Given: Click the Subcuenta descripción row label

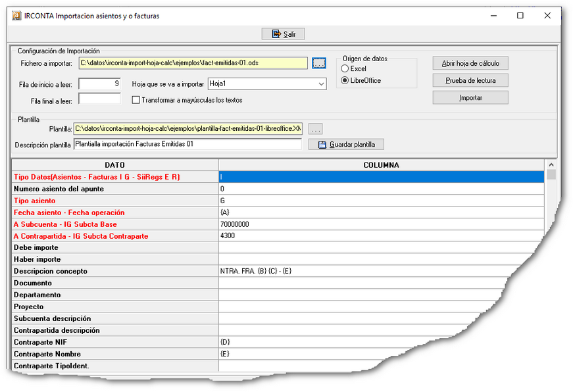Looking at the screenshot, I should click(52, 318).
